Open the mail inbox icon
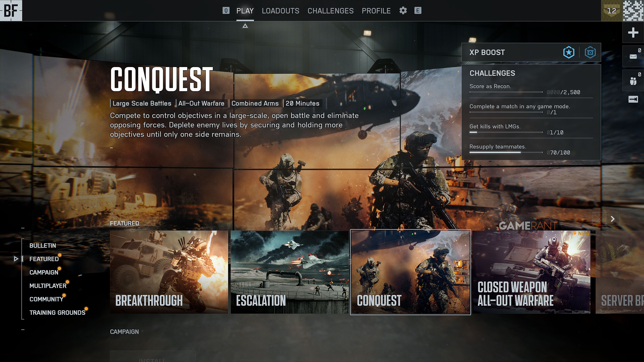Screen dimensions: 644x362 click(x=633, y=56)
